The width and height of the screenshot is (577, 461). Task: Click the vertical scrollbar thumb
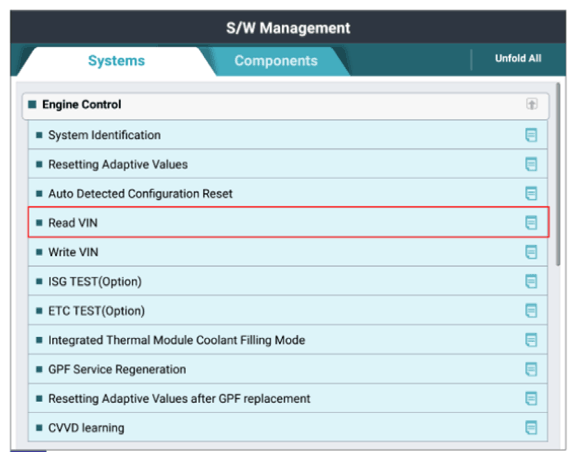point(558,174)
